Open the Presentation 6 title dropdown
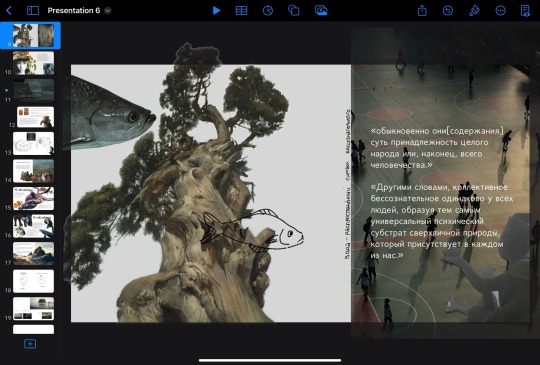 [x=108, y=11]
